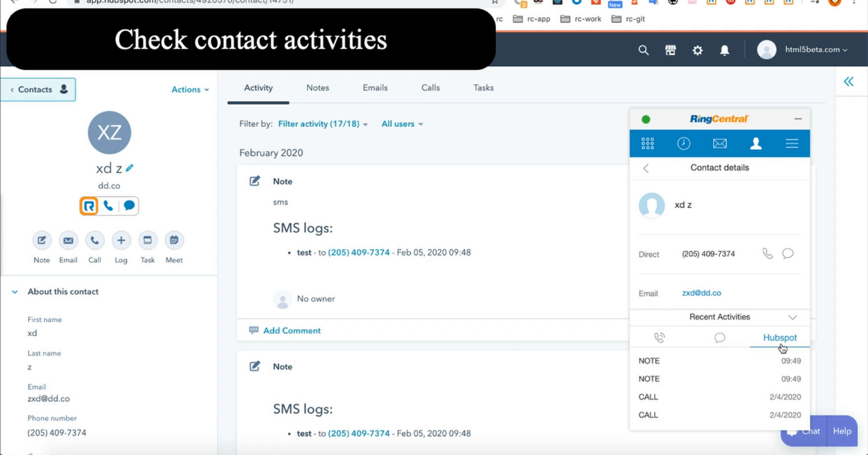Create a Task for the contact

coord(148,240)
